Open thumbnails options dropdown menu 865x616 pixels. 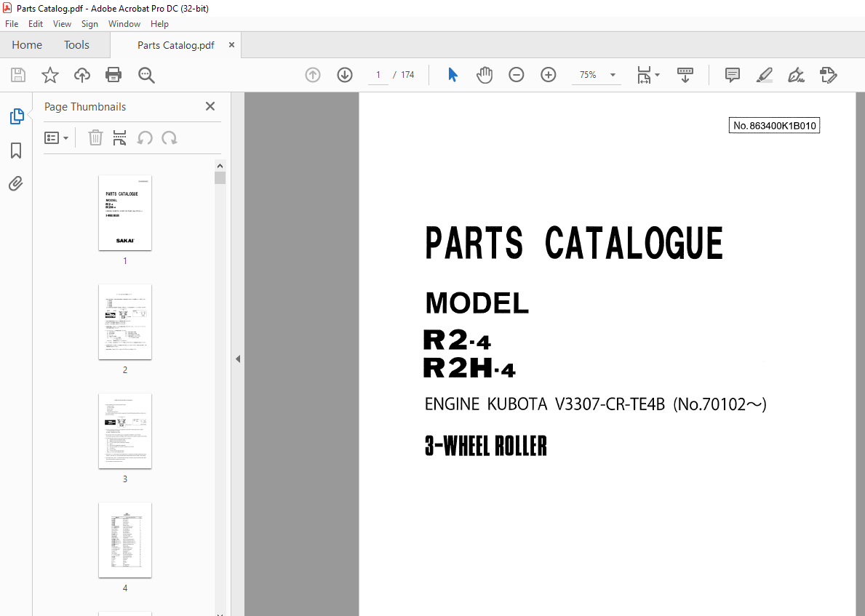point(56,138)
